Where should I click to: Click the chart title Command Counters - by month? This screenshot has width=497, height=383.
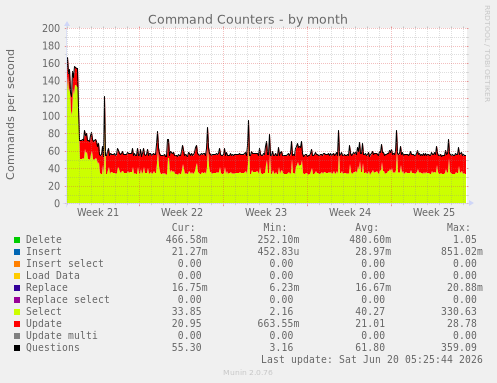pos(248,20)
